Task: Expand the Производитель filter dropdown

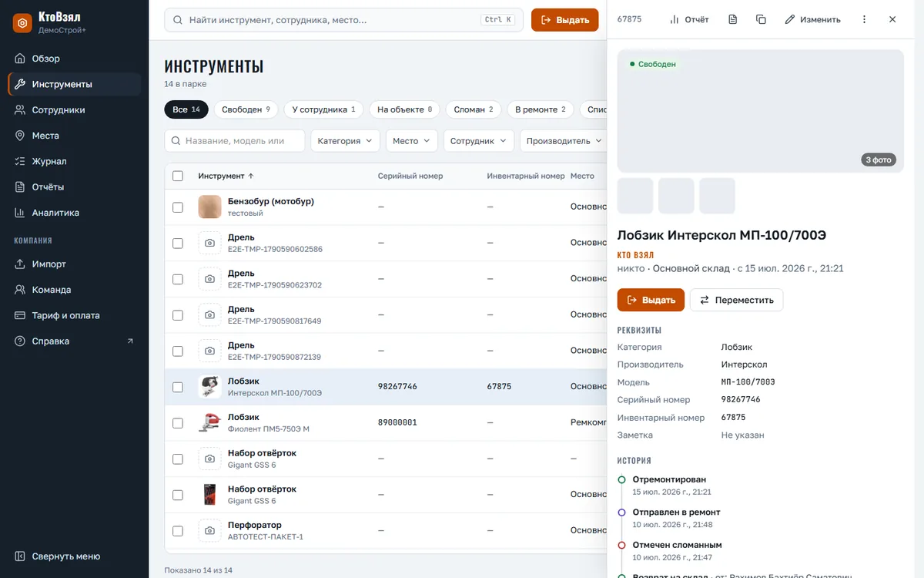Action: [x=564, y=141]
